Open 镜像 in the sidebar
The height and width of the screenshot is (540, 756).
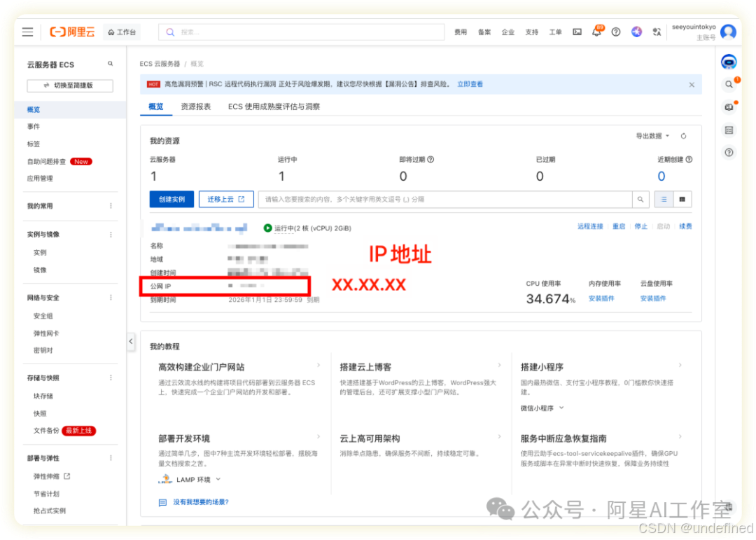coord(40,270)
